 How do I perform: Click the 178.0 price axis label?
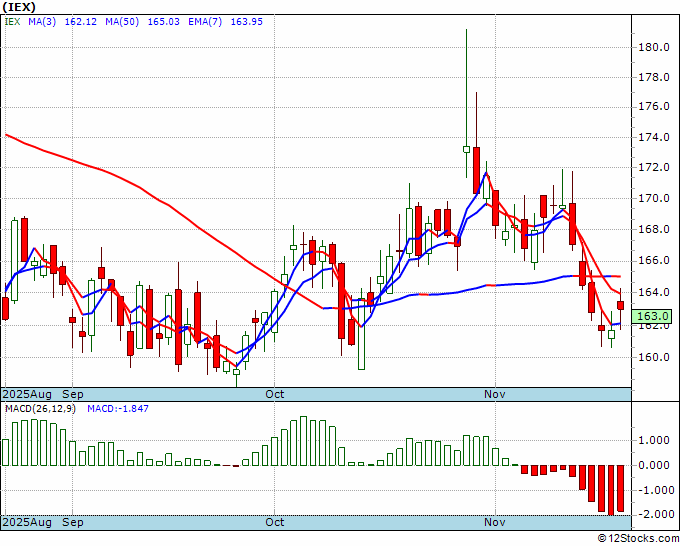654,78
